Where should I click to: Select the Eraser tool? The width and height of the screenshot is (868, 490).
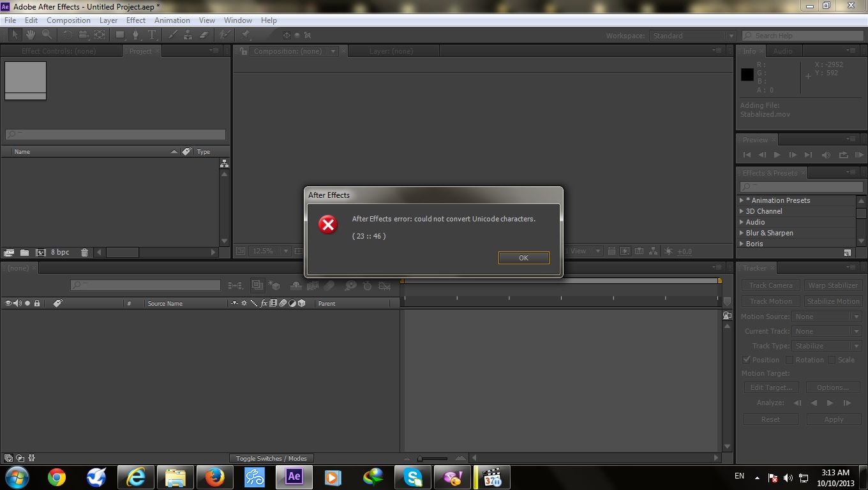(204, 35)
